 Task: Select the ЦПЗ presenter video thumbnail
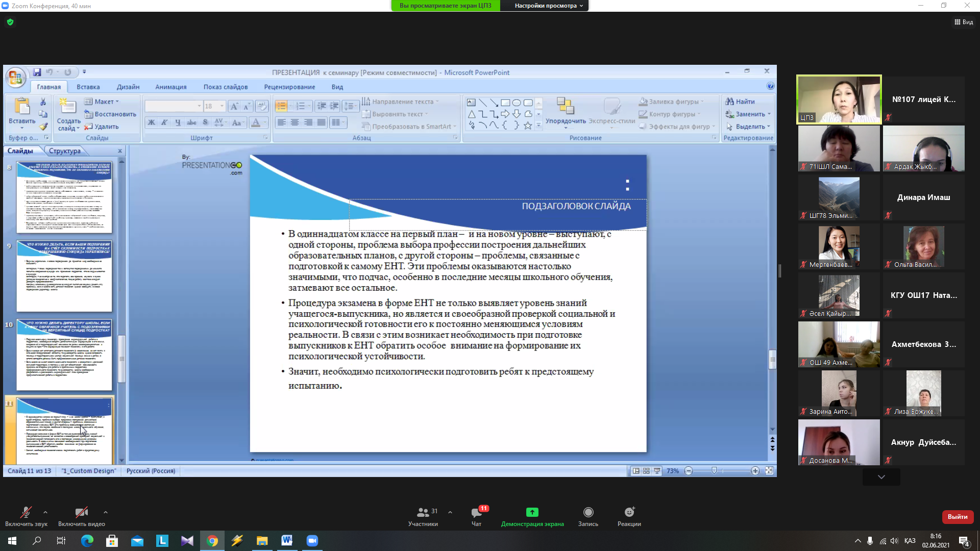click(x=839, y=99)
